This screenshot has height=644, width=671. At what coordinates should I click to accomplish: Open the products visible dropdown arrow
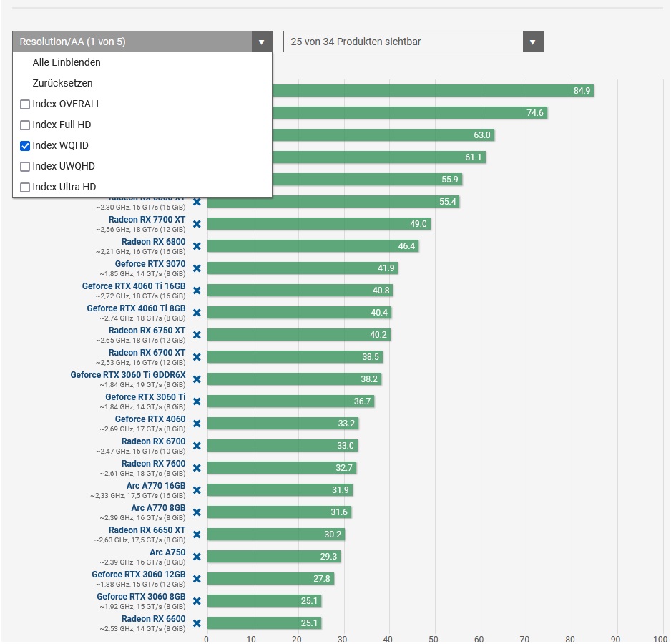(533, 42)
